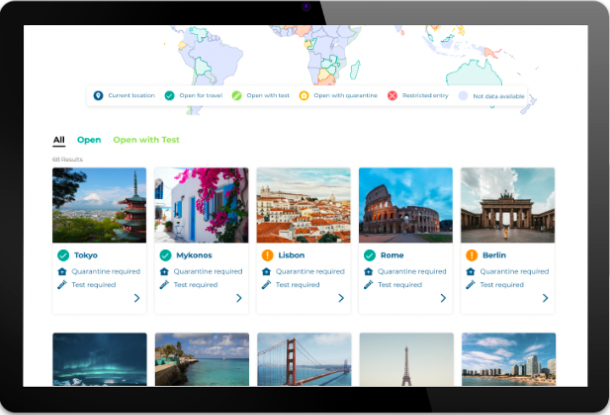Switch to the Open tab
The height and width of the screenshot is (415, 610).
click(x=89, y=140)
